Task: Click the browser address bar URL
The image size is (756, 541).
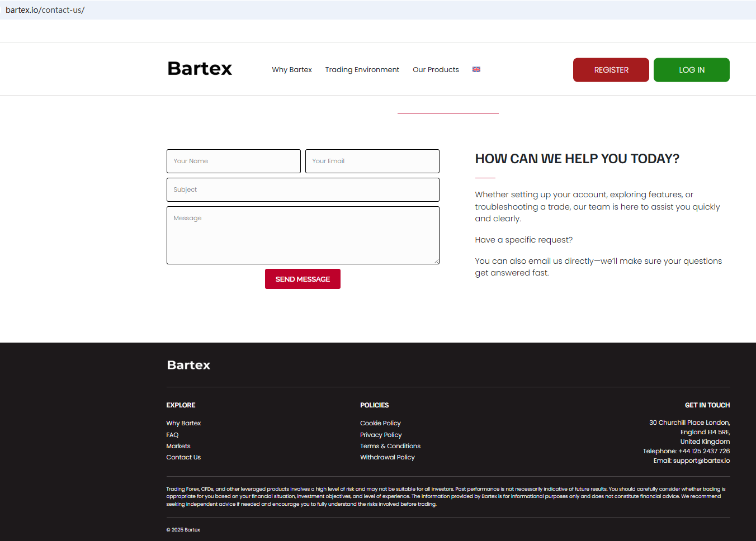Action: click(45, 10)
